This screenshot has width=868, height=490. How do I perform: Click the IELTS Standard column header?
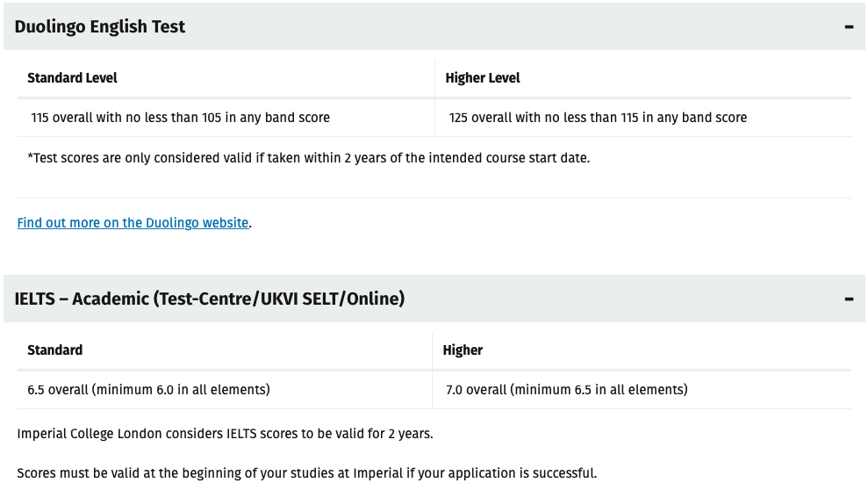[54, 350]
